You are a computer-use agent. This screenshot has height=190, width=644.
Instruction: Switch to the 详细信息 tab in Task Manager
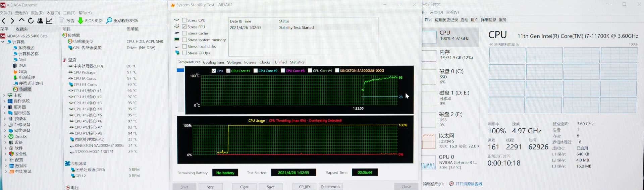pos(488,20)
